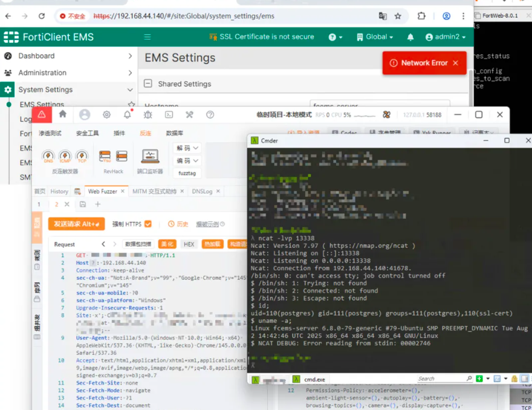Click the table icon beside History tab
The height and width of the screenshot is (410, 532).
pos(77,192)
